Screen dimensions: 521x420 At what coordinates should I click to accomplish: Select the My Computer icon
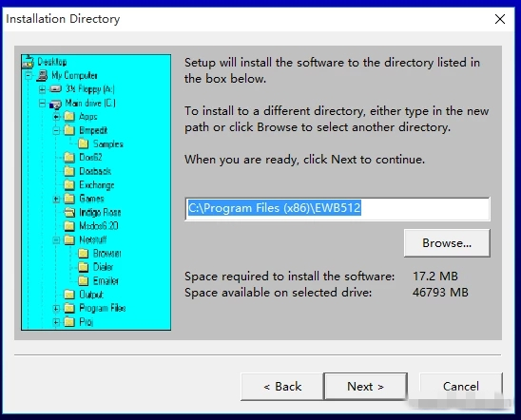[42, 75]
